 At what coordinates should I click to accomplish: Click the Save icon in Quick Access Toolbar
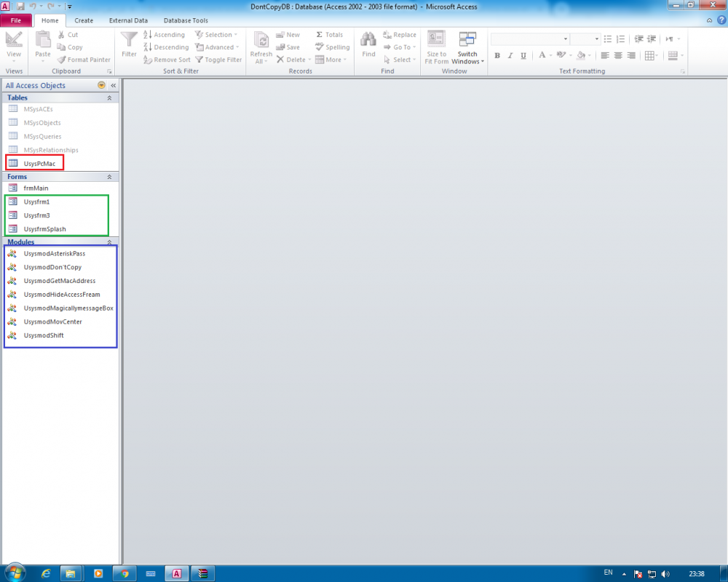coord(20,7)
